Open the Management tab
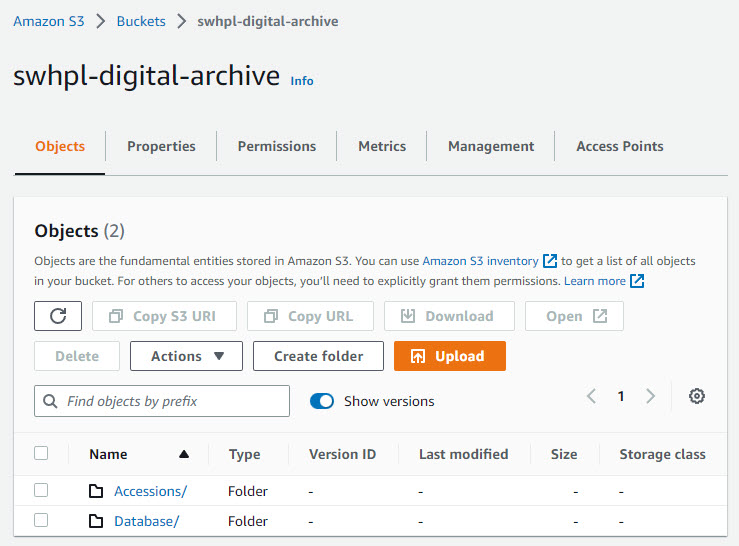739x546 pixels. [x=491, y=146]
